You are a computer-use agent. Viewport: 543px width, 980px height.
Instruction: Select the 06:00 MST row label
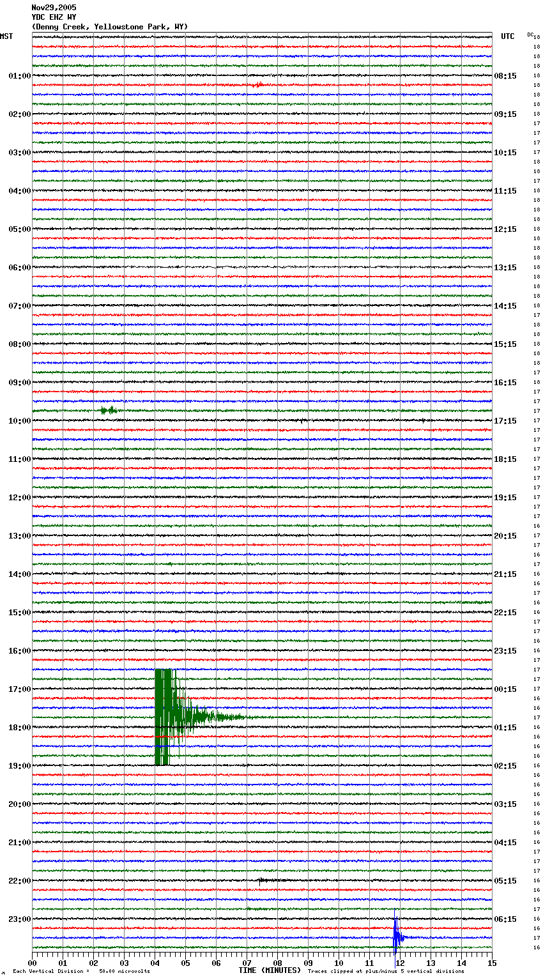[20, 268]
